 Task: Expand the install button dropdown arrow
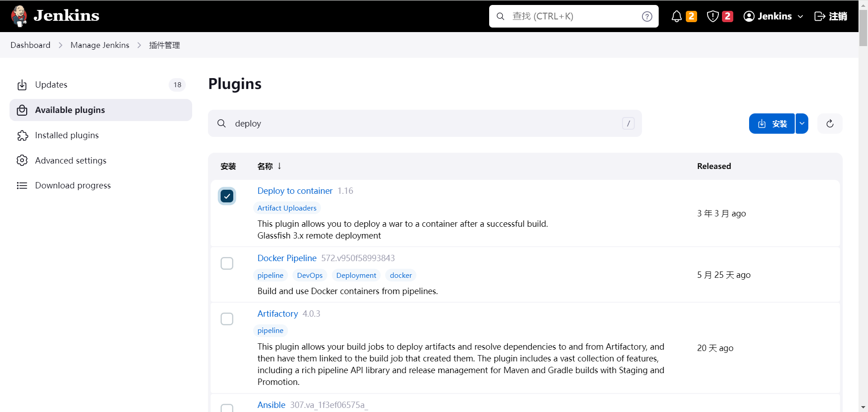tap(802, 124)
